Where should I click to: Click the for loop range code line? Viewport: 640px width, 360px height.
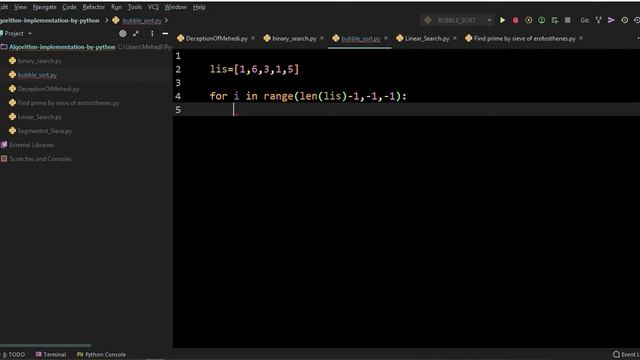[x=308, y=96]
